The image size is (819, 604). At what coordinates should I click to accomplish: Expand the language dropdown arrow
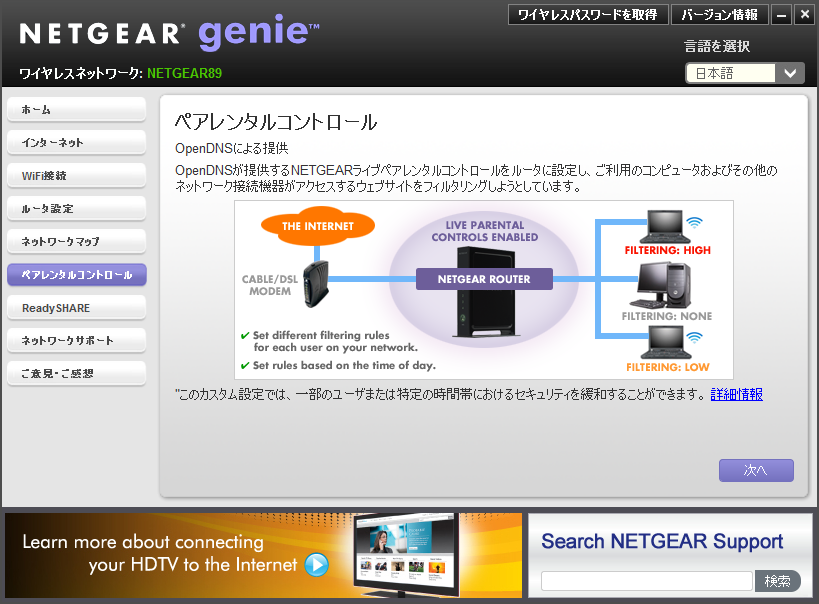coord(790,73)
